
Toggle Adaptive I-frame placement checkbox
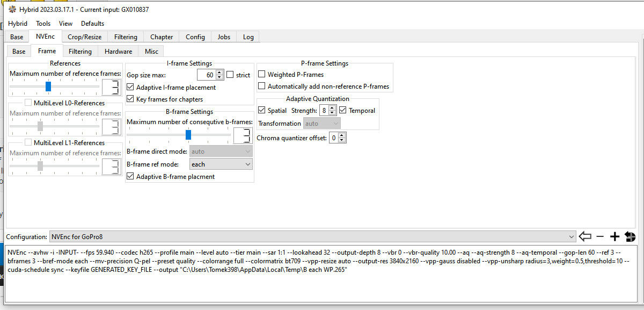pyautogui.click(x=130, y=87)
